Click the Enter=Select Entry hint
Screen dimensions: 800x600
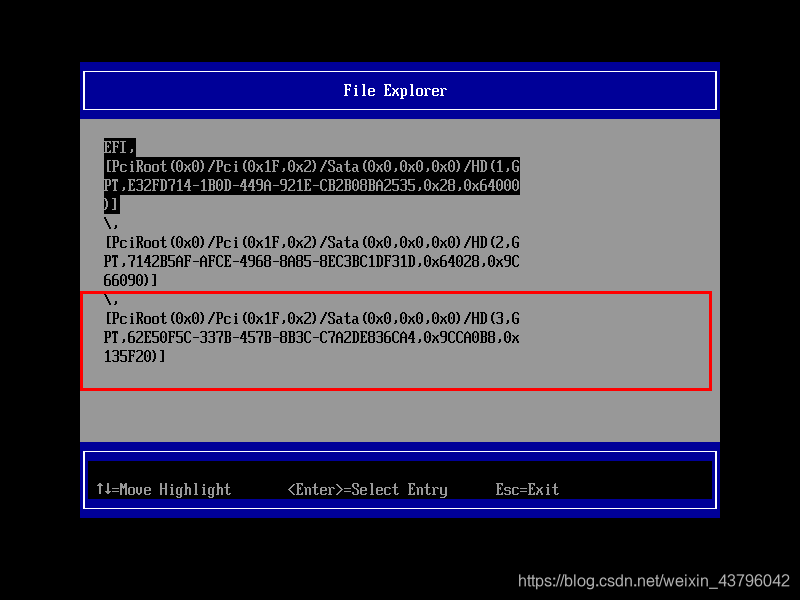point(367,490)
